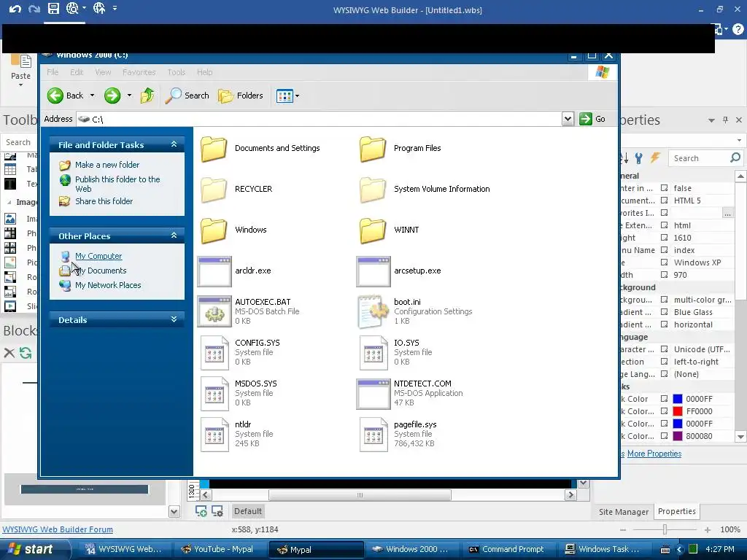Click the green Forward arrow button
The image size is (747, 560).
[112, 96]
